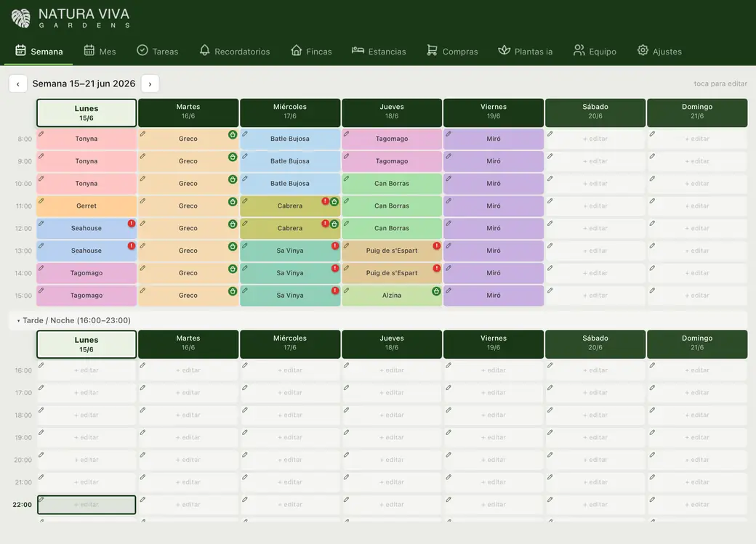Click the red alert badge on Jueves 14:00 Puig de s'Espart
The image size is (756, 544).
436,269
